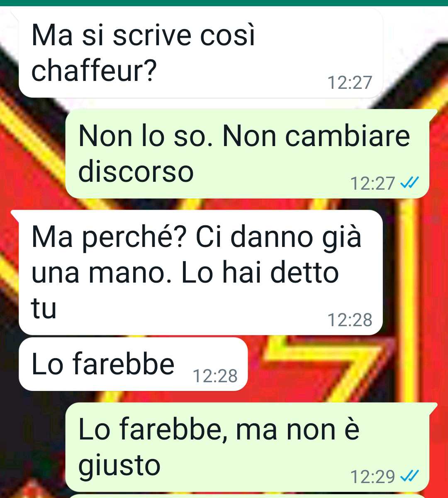Image resolution: width=448 pixels, height=498 pixels.
Task: Tap the 12:27 timestamp on sent message
Action: (373, 183)
